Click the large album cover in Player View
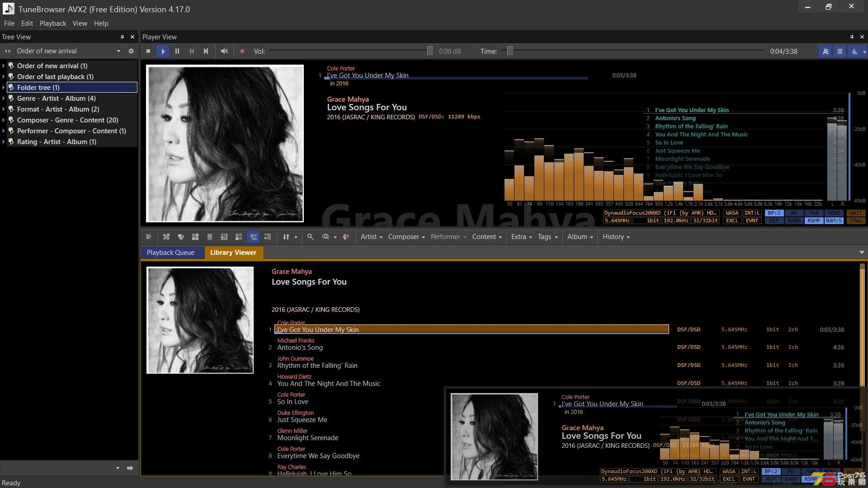868x488 pixels. [225, 144]
